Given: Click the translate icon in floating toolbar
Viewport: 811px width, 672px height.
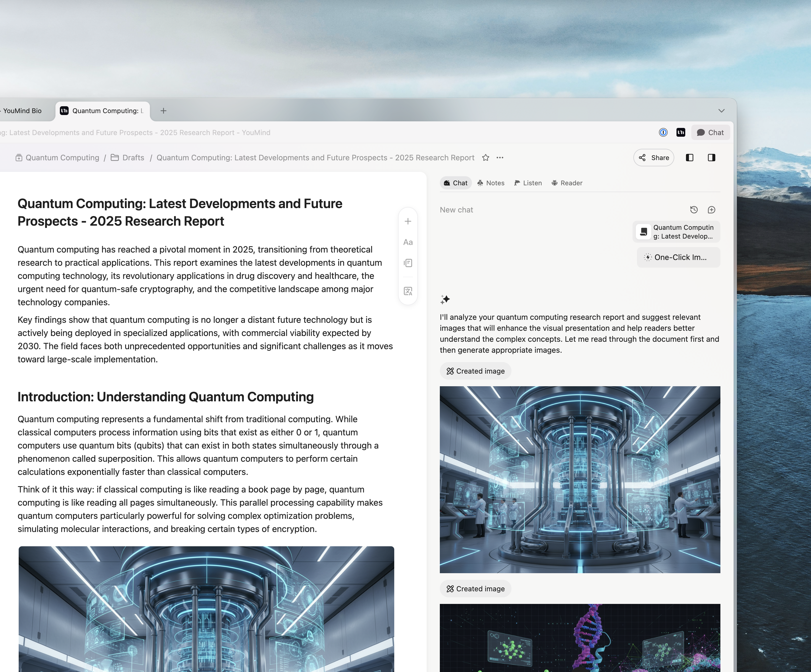Looking at the screenshot, I should (x=408, y=291).
